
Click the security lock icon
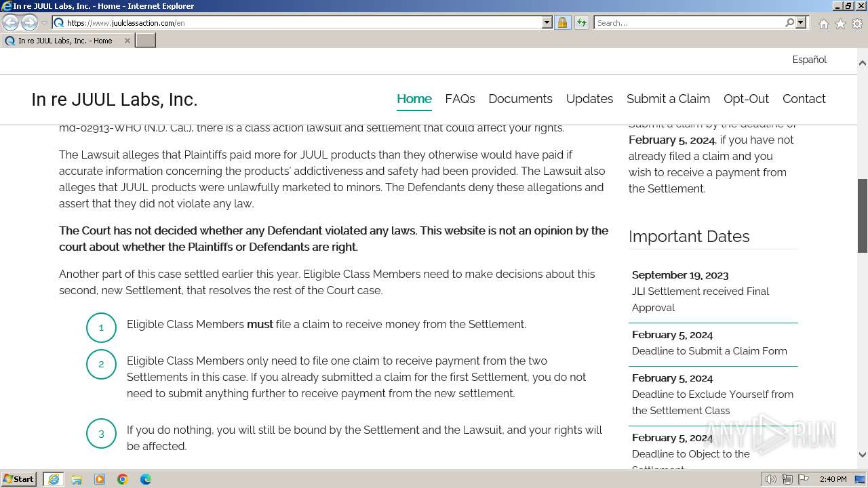point(563,22)
